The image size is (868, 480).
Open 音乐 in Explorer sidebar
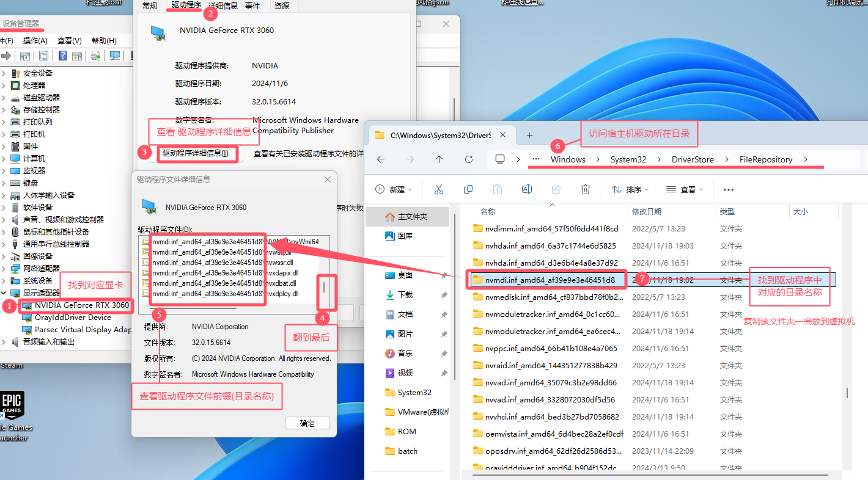click(399, 353)
